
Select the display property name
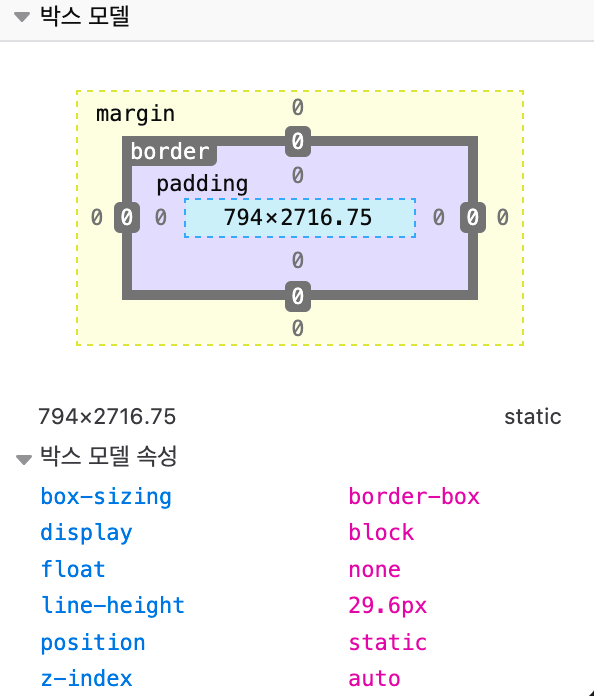coord(86,533)
